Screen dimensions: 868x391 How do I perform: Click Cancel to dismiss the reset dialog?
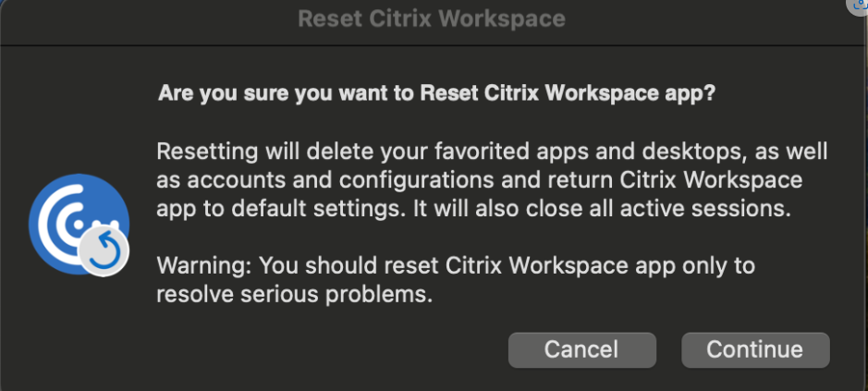(x=581, y=349)
